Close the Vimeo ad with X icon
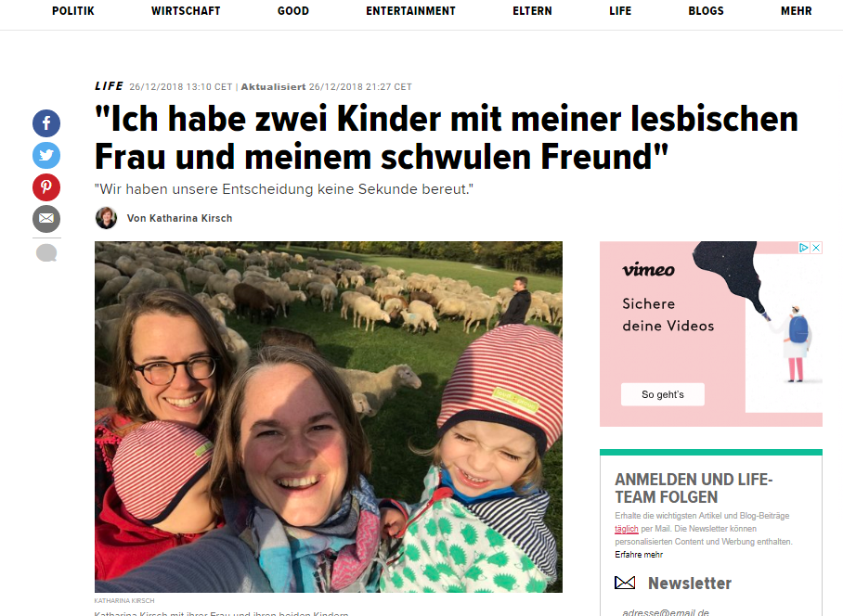This screenshot has width=843, height=616. [816, 248]
